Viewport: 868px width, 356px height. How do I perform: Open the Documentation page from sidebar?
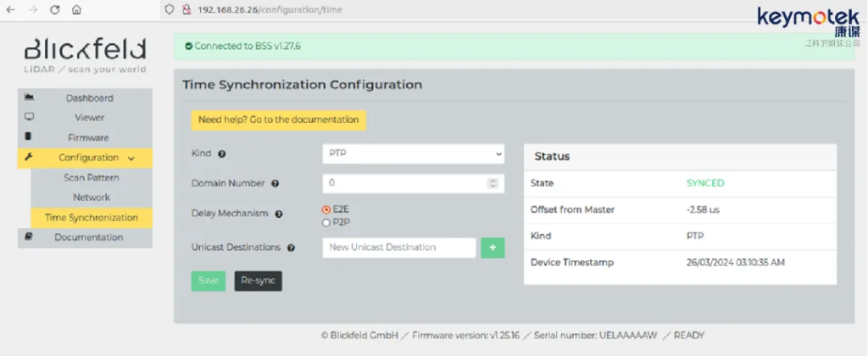pos(85,237)
